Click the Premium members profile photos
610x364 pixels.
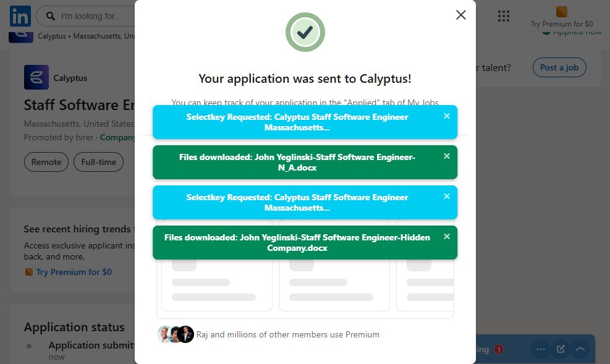click(x=176, y=334)
